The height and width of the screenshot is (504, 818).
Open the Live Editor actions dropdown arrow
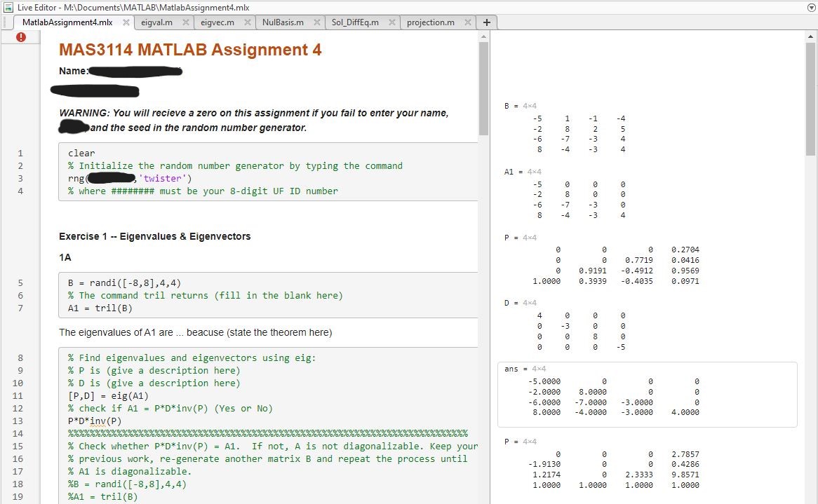[x=811, y=7]
